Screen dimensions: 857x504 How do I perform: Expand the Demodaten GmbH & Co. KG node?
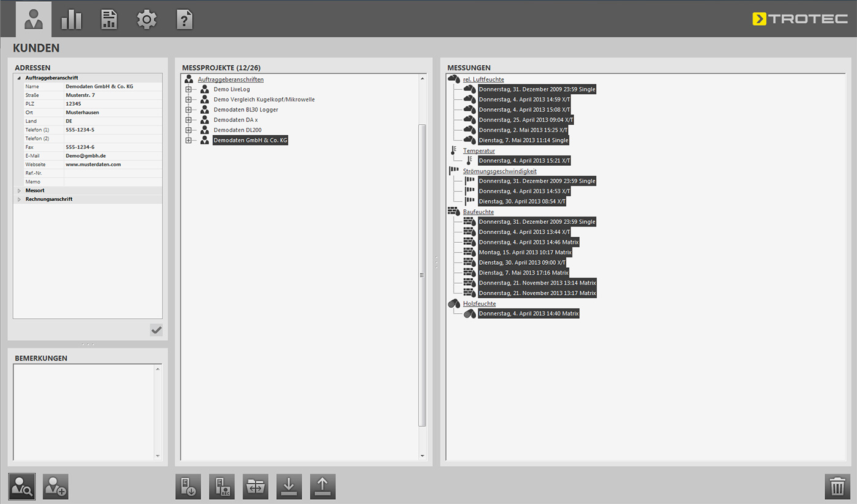(x=189, y=140)
